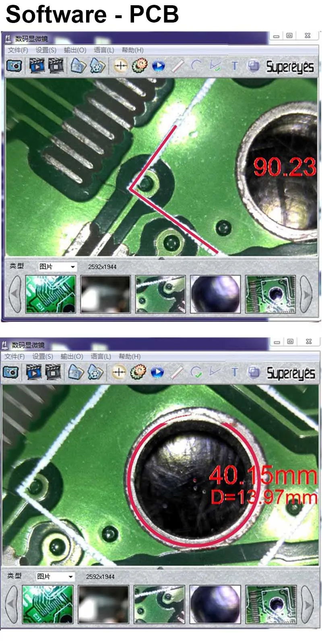Choose the T text tool in the 90.23 window
Image resolution: width=322 pixels, height=644 pixels.
(234, 66)
